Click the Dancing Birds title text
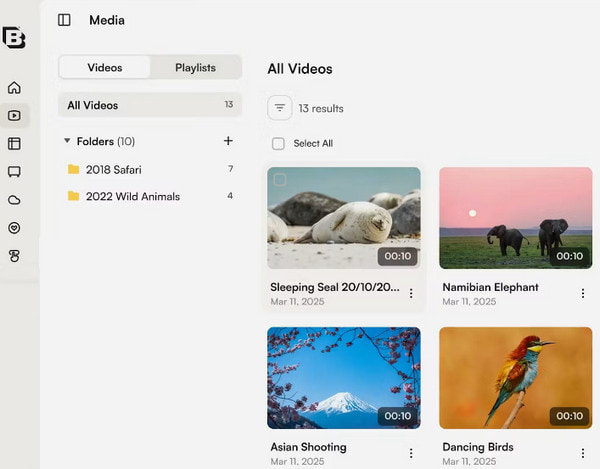This screenshot has height=469, width=600. click(x=478, y=447)
